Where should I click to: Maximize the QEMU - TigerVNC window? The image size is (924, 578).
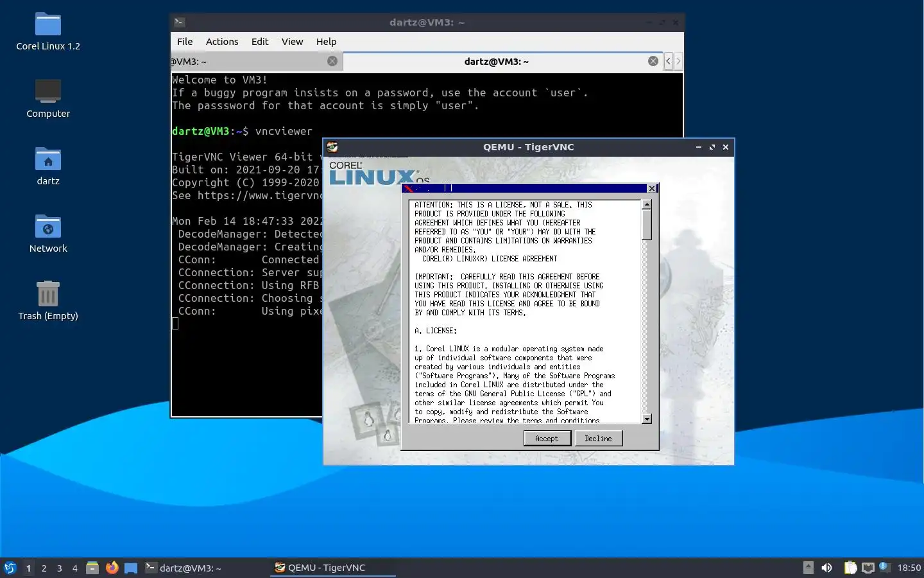coord(712,147)
